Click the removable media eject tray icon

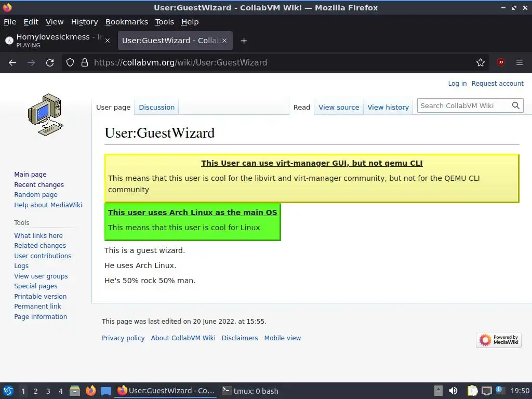tap(438, 391)
